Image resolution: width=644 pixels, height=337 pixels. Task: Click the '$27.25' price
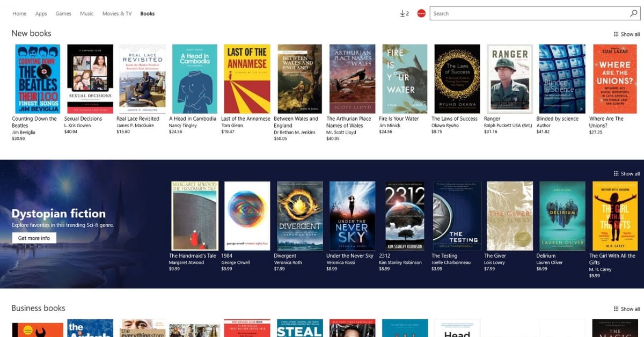click(596, 132)
